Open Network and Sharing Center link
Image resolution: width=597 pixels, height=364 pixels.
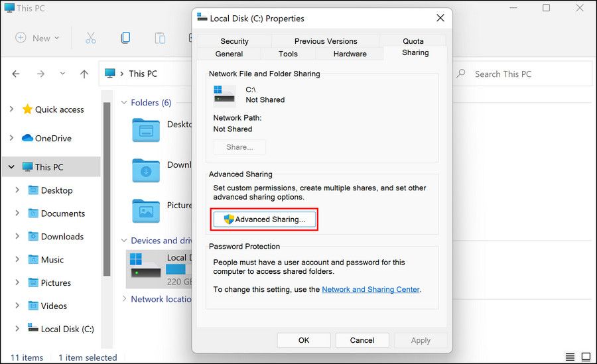[x=371, y=289]
